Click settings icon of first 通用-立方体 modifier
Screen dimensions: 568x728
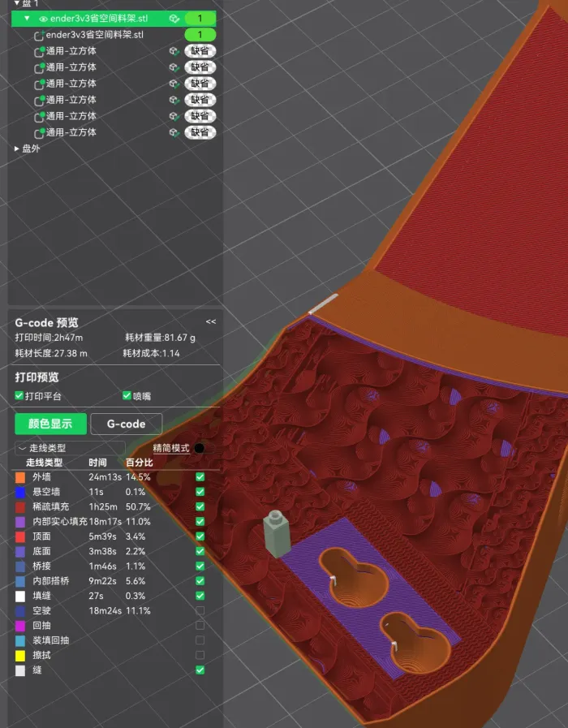pyautogui.click(x=174, y=51)
